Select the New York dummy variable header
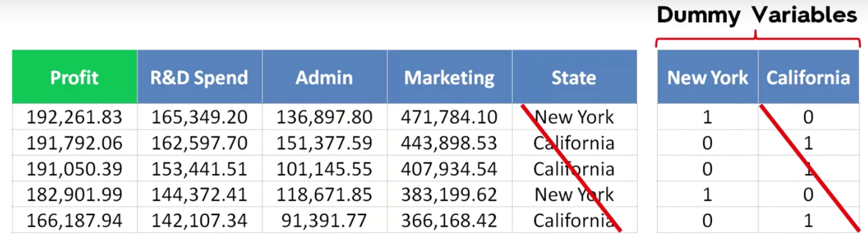 coord(707,77)
